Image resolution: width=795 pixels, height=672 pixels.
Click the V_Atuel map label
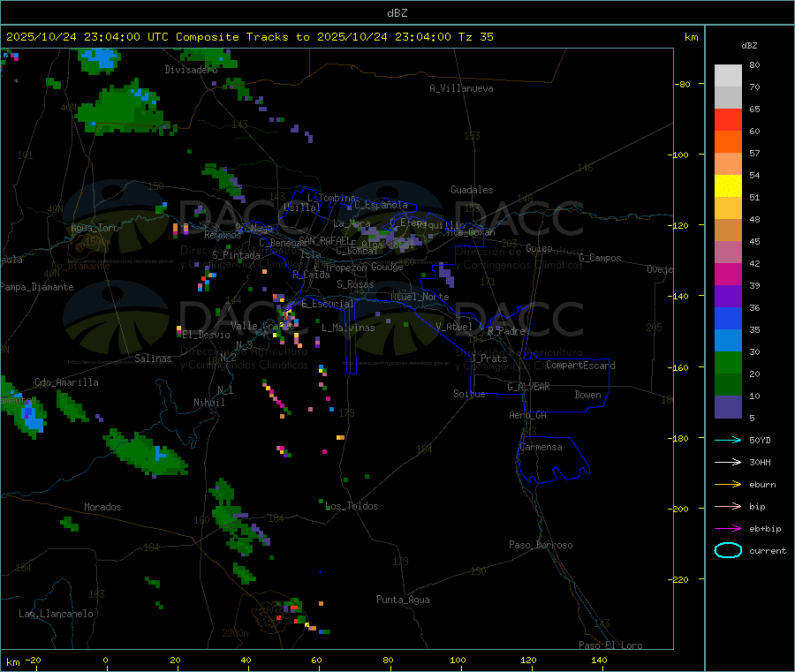coord(454,327)
